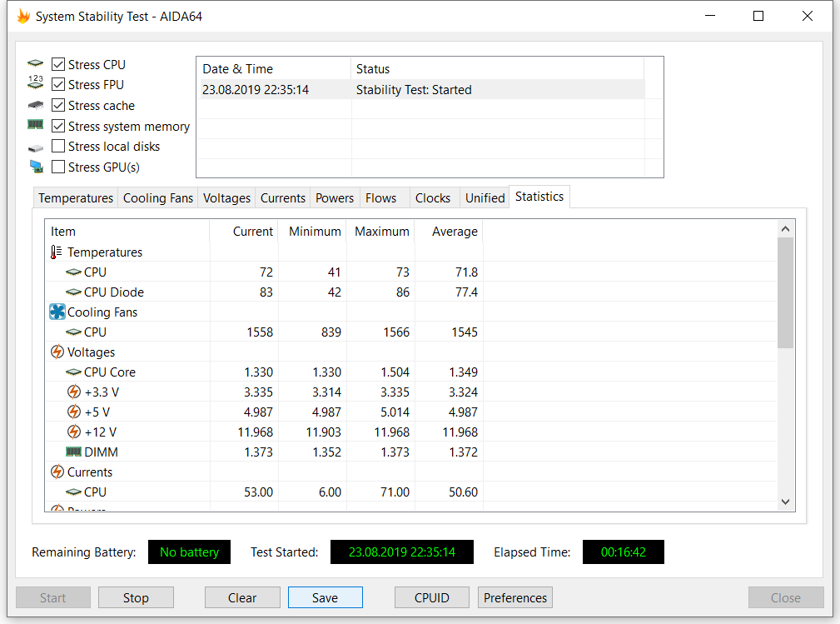Click the chip icon of the CPU Core voltage row
The height and width of the screenshot is (624, 840).
pyautogui.click(x=73, y=372)
